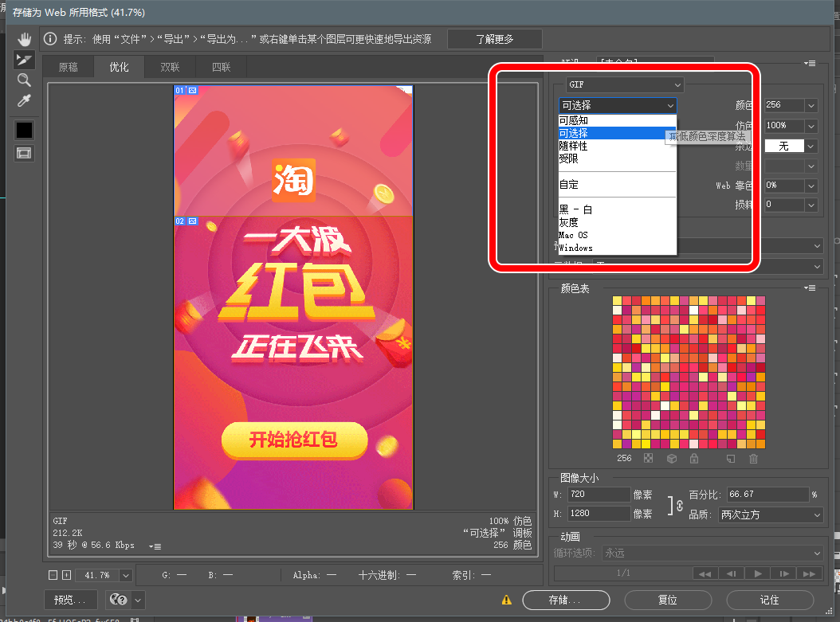
Task: Delete selected colors trash icon
Action: tap(753, 459)
